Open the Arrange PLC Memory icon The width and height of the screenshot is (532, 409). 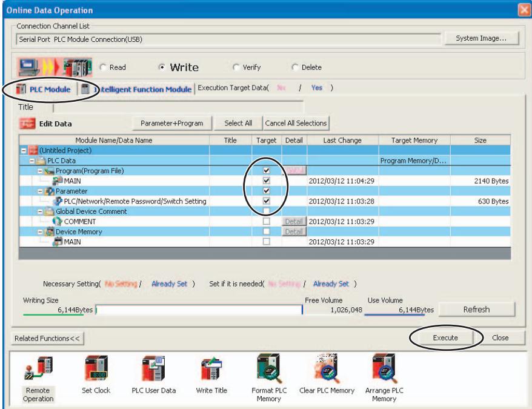coord(384,368)
